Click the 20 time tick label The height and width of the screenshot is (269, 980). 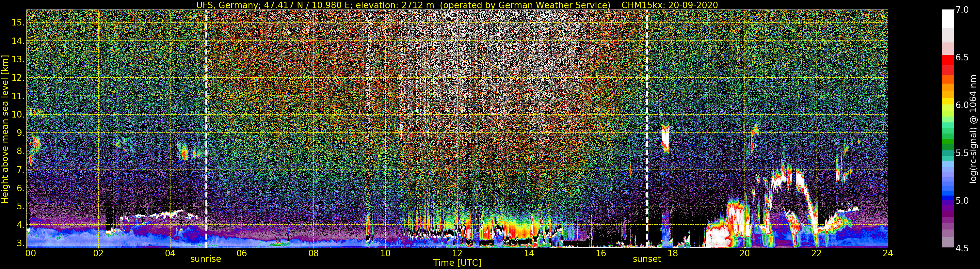coord(745,253)
